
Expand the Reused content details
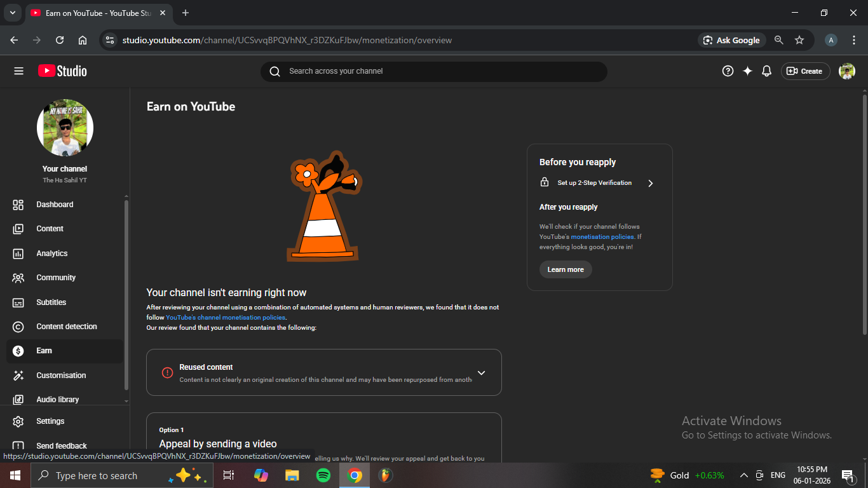click(481, 373)
